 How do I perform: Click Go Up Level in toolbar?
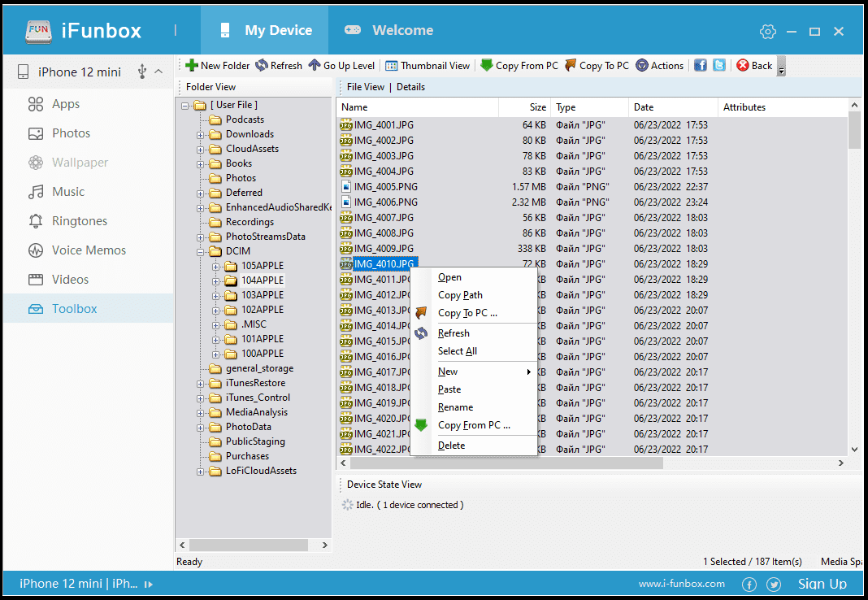pos(341,65)
